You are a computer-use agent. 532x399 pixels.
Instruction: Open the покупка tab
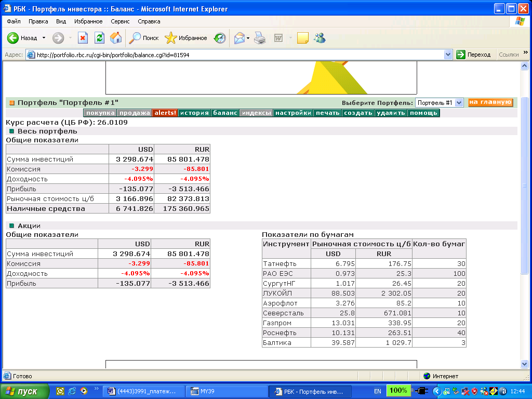[x=100, y=113]
